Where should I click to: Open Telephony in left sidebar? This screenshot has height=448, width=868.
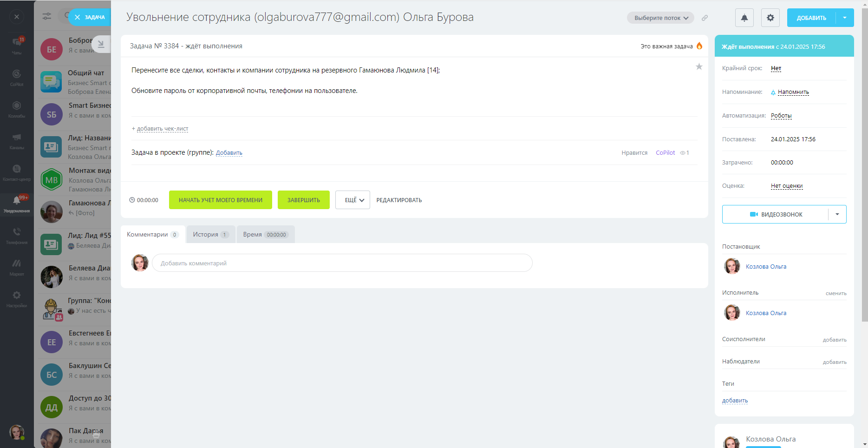(x=17, y=235)
